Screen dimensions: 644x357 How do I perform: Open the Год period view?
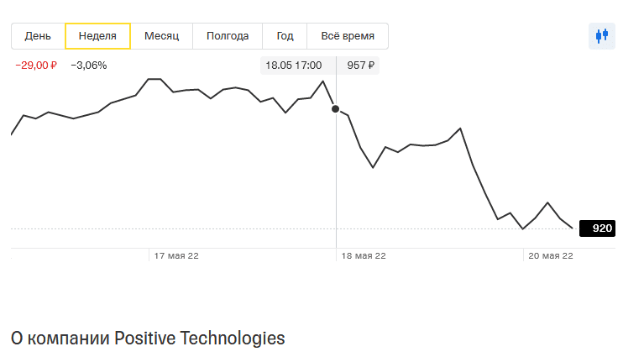coord(285,36)
